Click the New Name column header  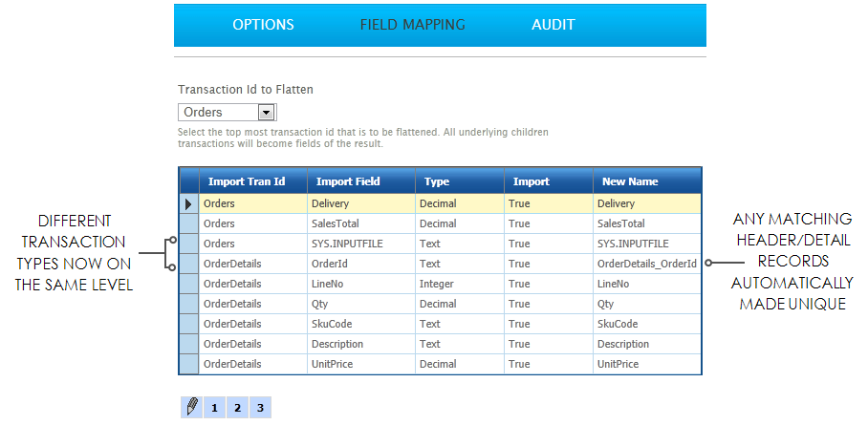click(646, 181)
